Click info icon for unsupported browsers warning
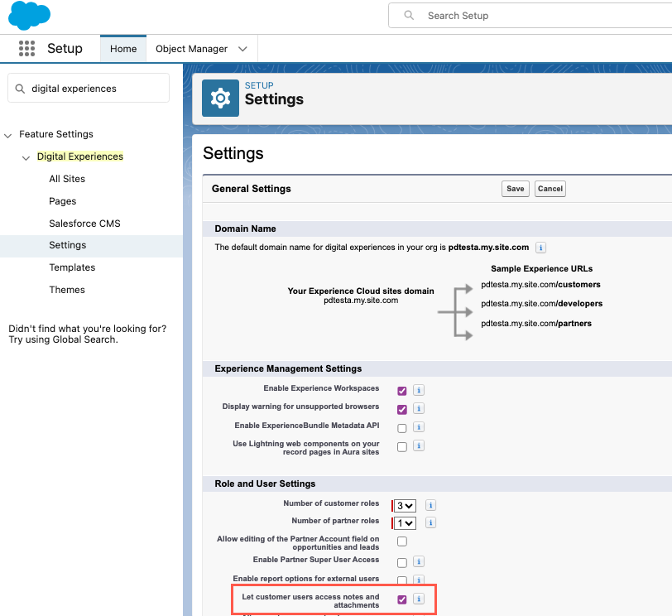 point(419,409)
